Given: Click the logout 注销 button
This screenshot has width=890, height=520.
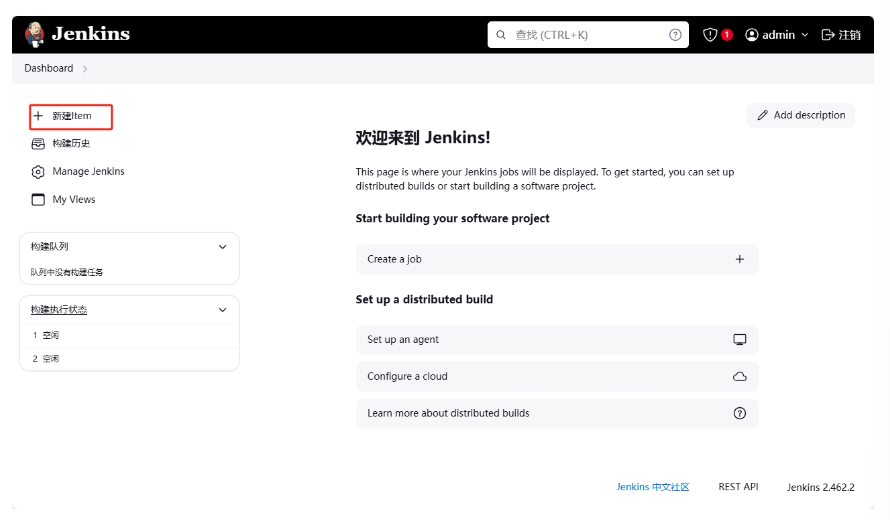Looking at the screenshot, I should pos(841,35).
